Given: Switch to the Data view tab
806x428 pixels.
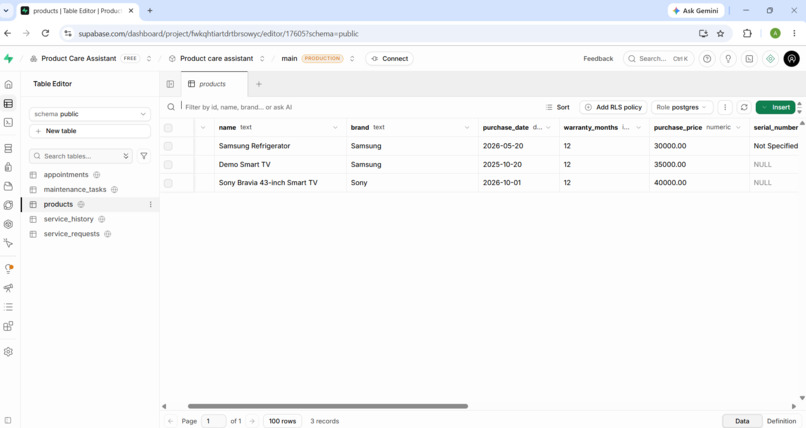Looking at the screenshot, I should (x=742, y=421).
